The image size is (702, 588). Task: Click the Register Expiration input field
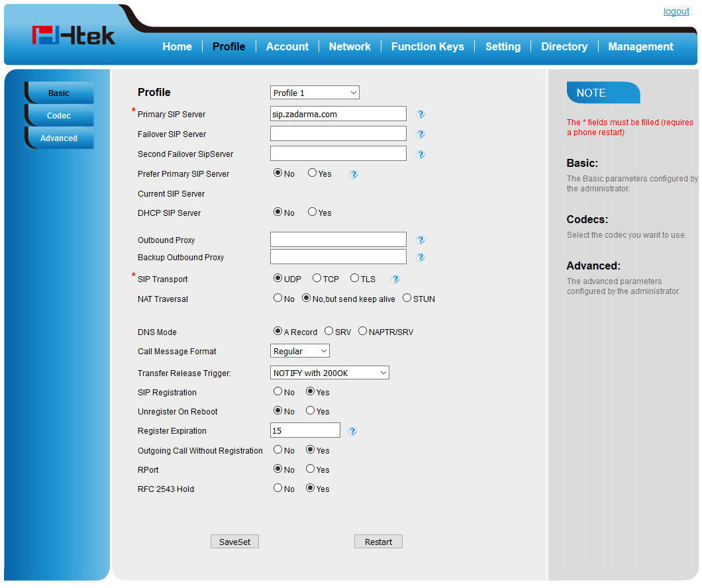305,430
